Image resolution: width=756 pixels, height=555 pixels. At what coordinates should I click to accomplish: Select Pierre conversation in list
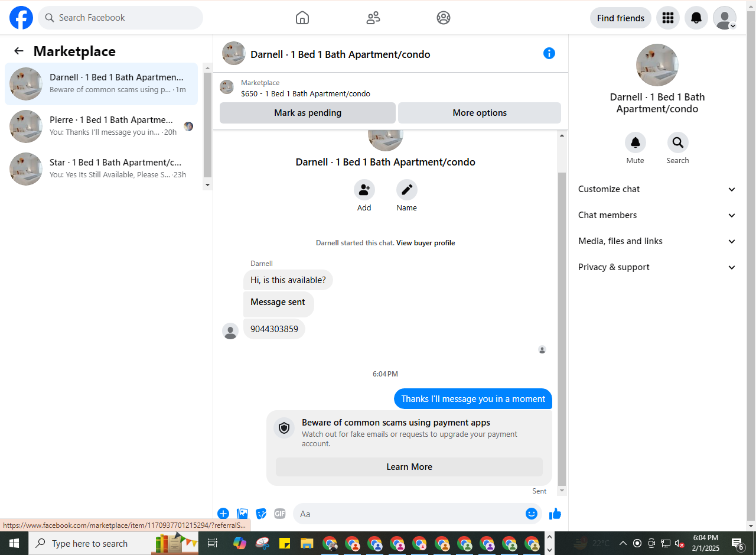tap(102, 126)
